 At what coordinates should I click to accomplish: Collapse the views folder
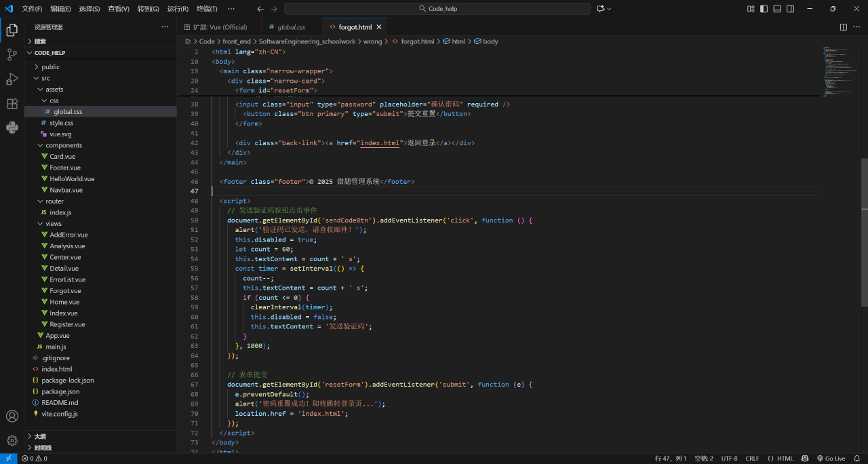pos(100,223)
